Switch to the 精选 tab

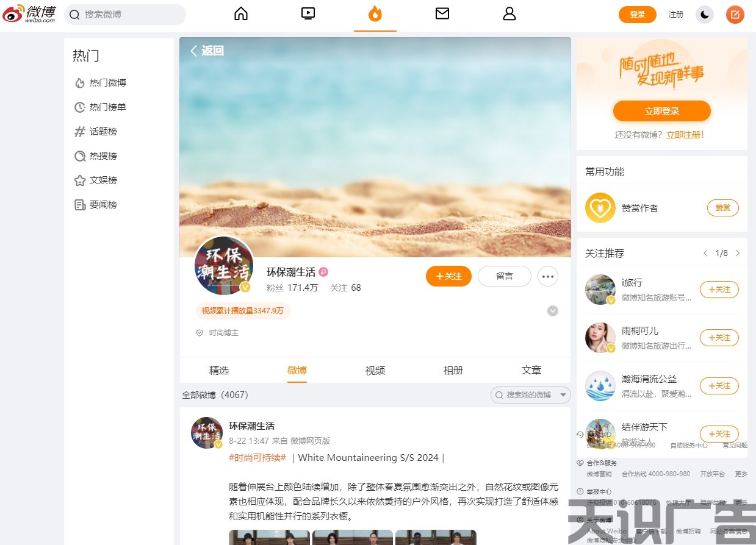(x=219, y=370)
